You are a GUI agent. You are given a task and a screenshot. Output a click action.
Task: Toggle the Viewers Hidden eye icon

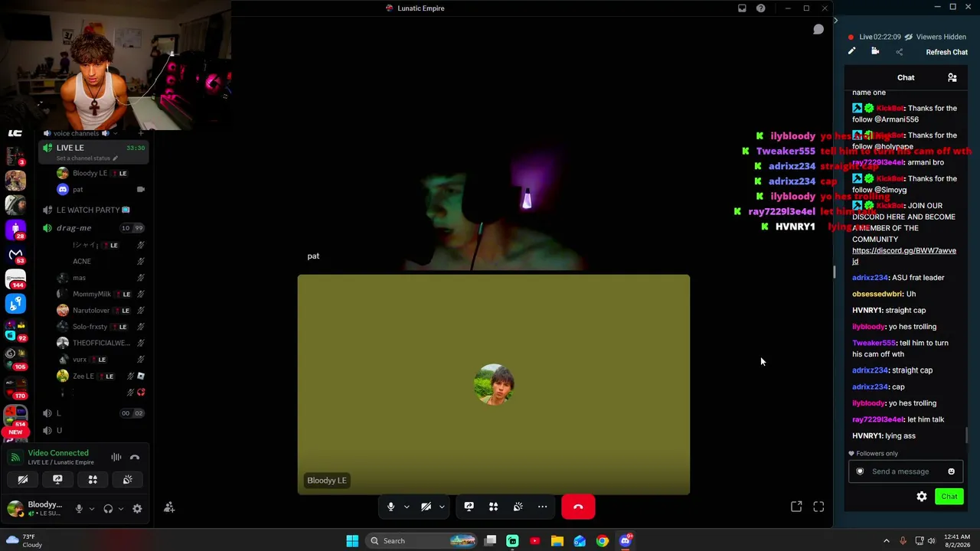(908, 37)
